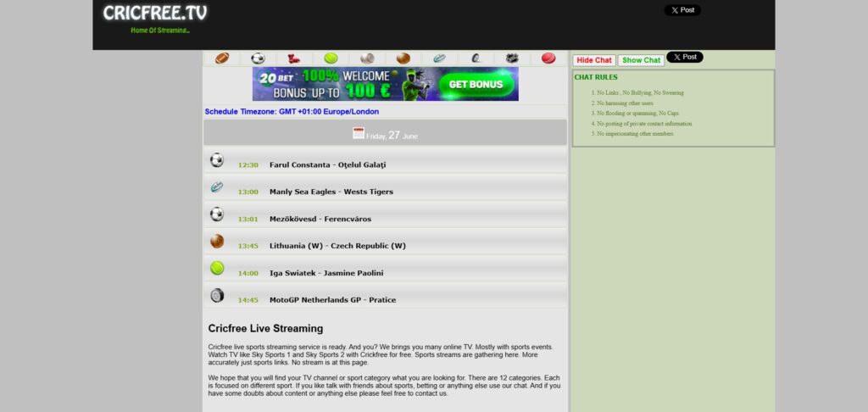868x412 pixels.
Task: Click the basketball icon beside Lithuania (W)
Action: (217, 242)
